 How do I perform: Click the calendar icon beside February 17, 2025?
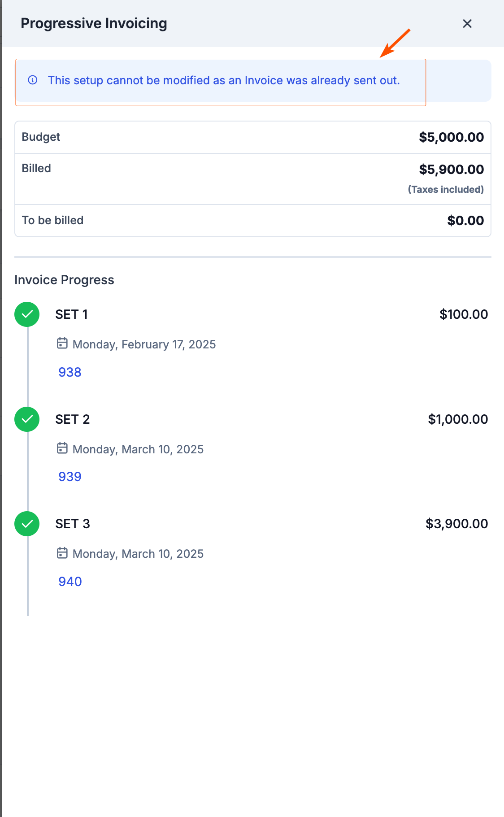[62, 343]
